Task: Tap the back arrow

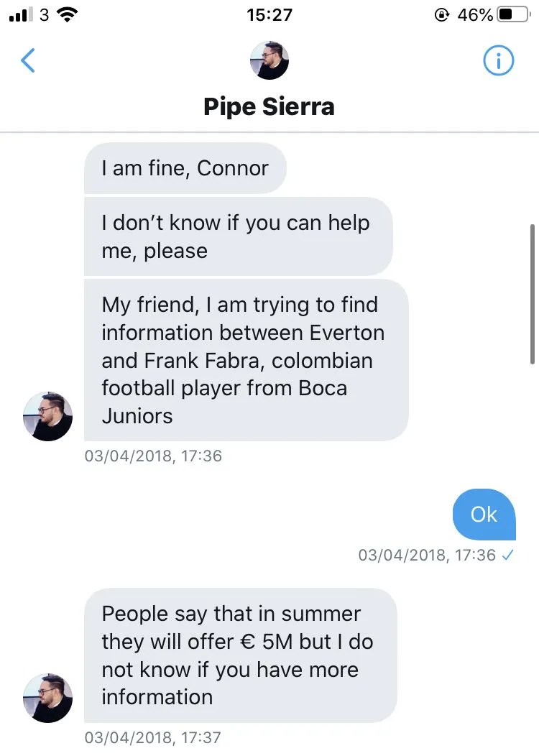Action: (28, 61)
